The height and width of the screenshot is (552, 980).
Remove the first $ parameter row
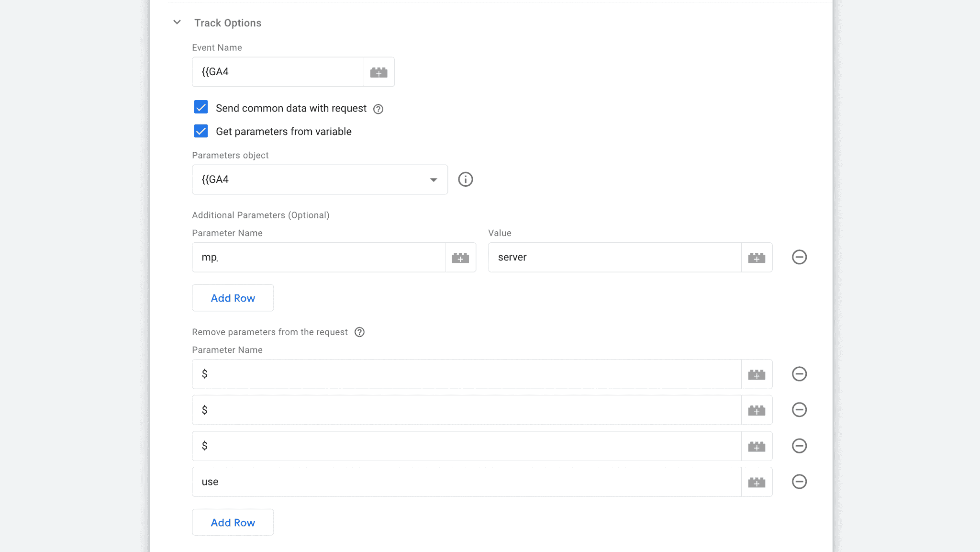(x=798, y=374)
